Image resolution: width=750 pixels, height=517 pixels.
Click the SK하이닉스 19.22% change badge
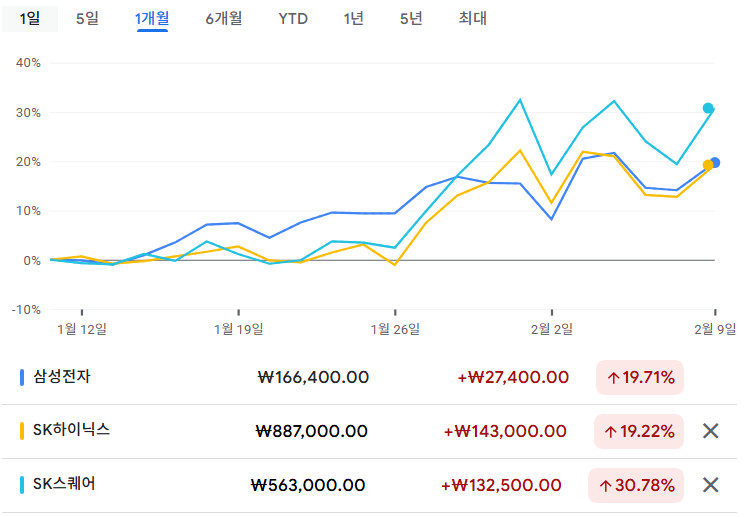[x=639, y=431]
